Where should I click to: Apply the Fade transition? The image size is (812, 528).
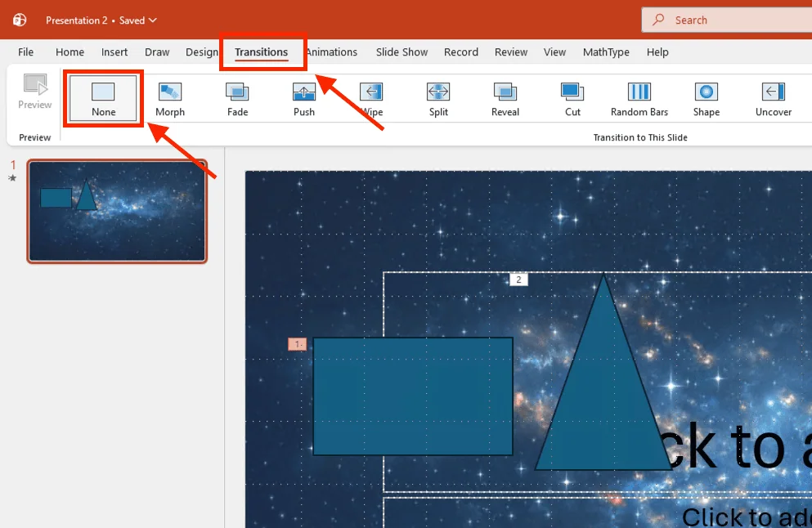237,100
